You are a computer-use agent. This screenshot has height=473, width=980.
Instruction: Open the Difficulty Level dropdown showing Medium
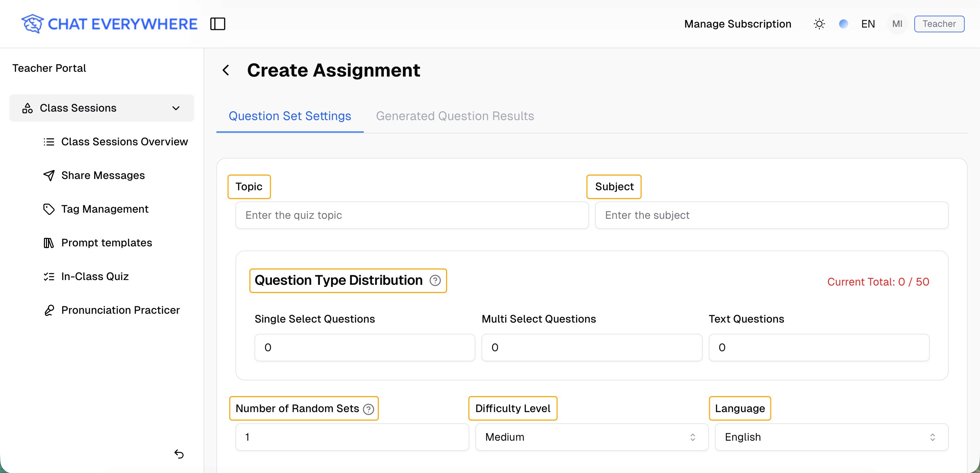click(x=591, y=437)
